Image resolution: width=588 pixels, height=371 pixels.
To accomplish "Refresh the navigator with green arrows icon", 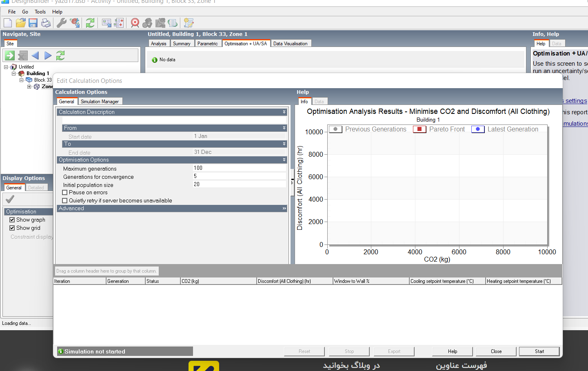I will (60, 56).
